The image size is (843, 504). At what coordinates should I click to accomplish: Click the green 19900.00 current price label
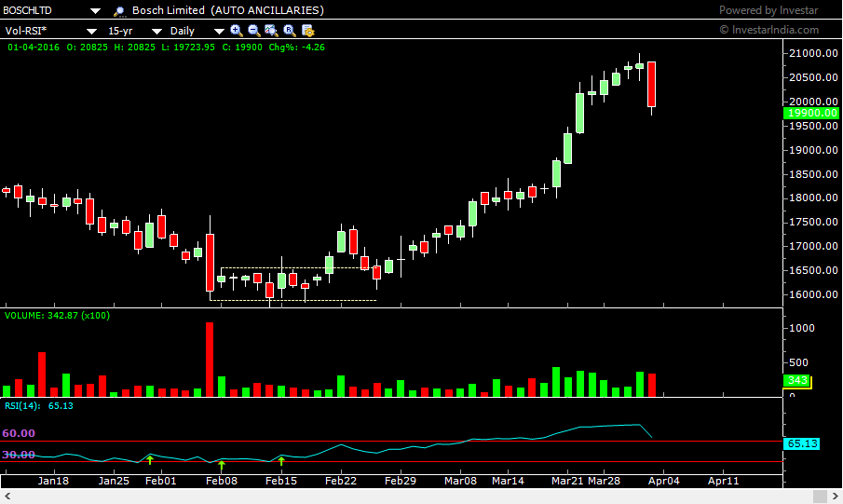[812, 113]
